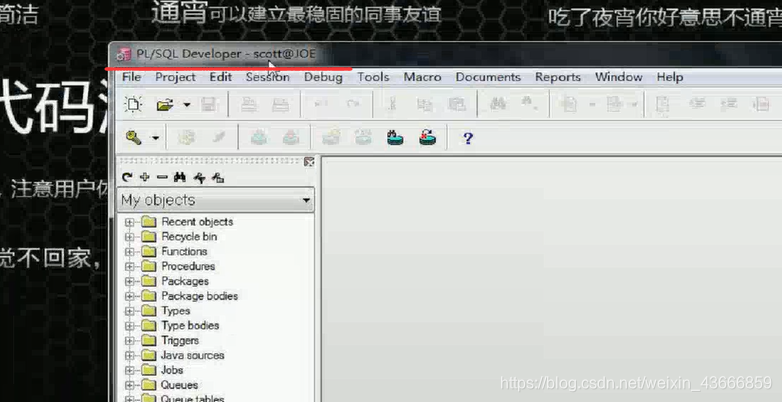Select the Triggers folder label
782x402 pixels.
tap(180, 341)
